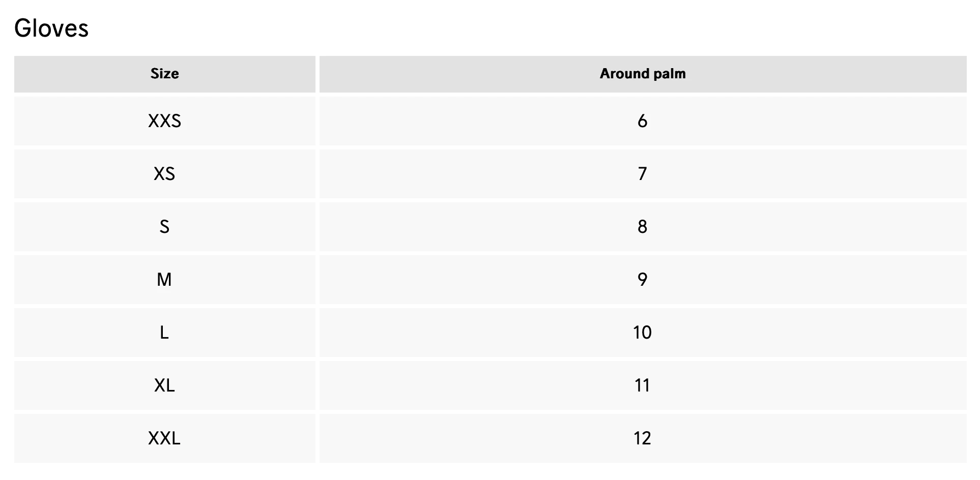980x480 pixels.
Task: Select the XS size cell
Action: [x=164, y=174]
